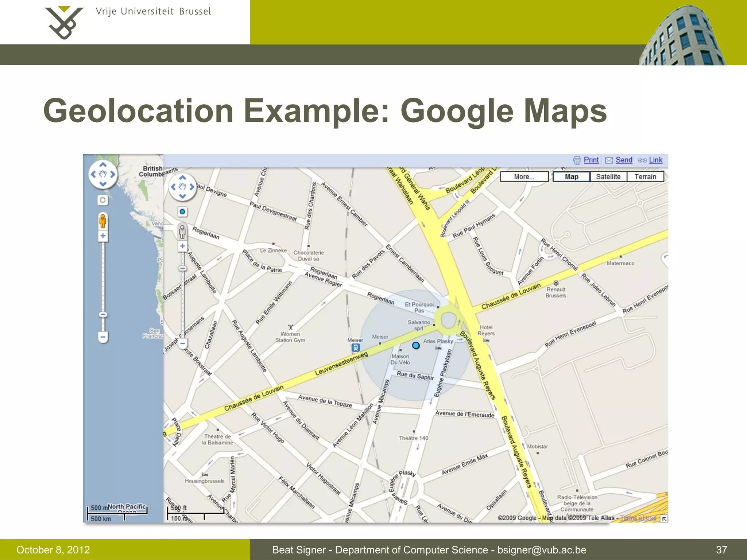Open the More... map options dropdown
Screen dimensions: 747x560
(x=524, y=176)
